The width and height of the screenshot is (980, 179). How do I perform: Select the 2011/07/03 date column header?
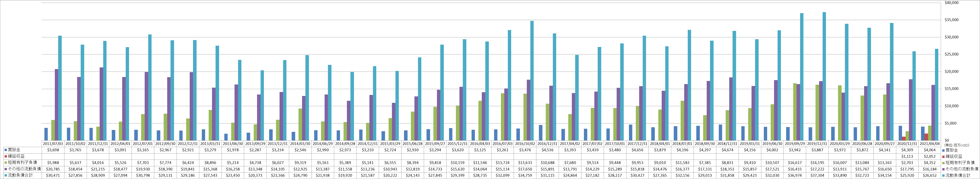pyautogui.click(x=53, y=144)
